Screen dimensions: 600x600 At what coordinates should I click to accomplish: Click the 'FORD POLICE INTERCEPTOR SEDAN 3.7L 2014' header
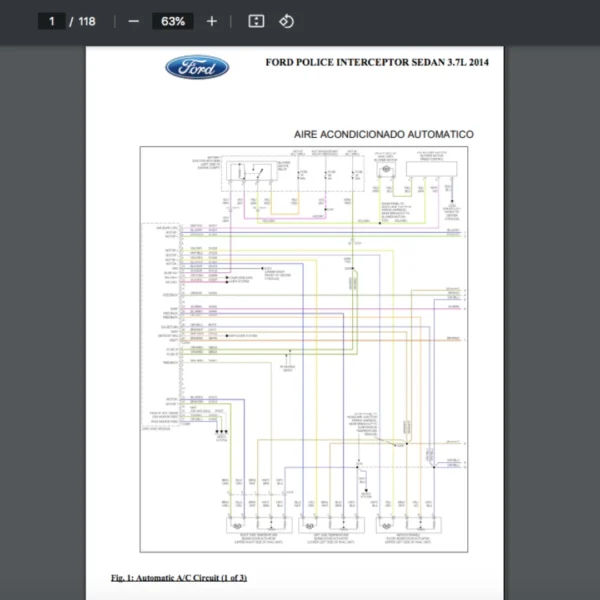(377, 62)
